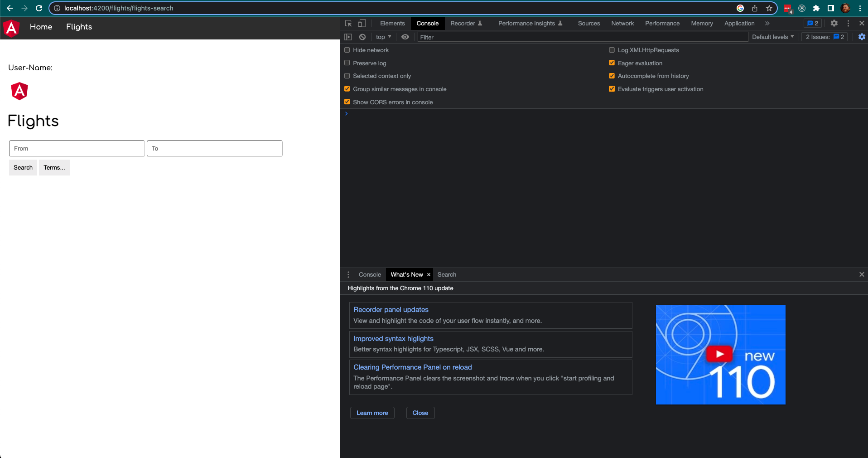The width and height of the screenshot is (868, 458).
Task: Select the Inspect element tool in DevTools
Action: [347, 23]
